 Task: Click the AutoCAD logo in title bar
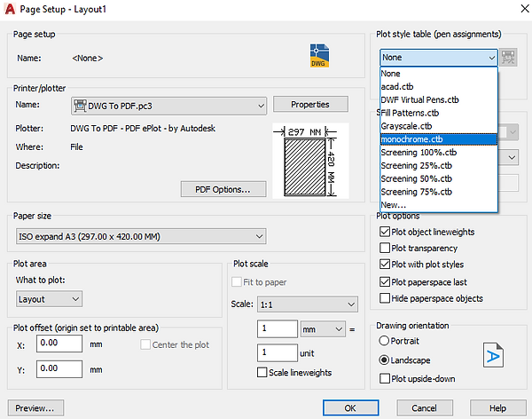click(x=10, y=9)
